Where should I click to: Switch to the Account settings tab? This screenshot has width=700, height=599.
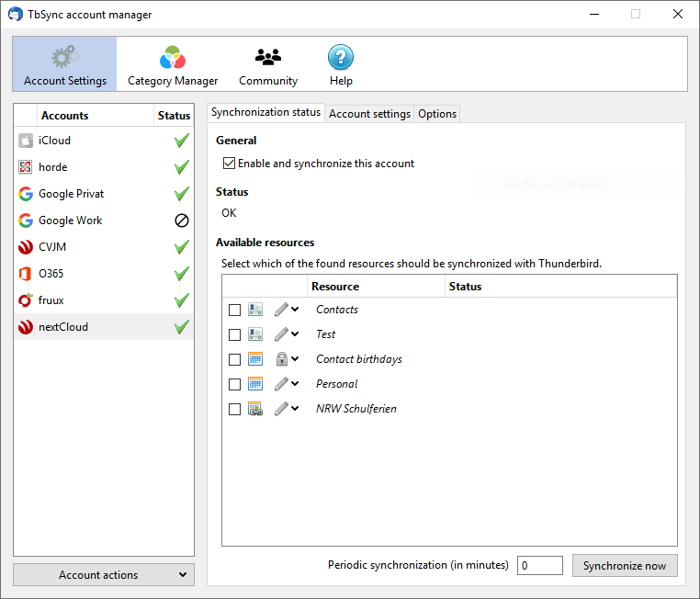click(x=369, y=114)
